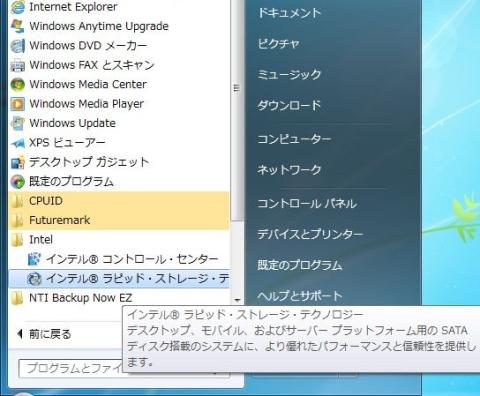Open ドキュメント from the right pane
Image resolution: width=480 pixels, height=396 pixels.
(x=289, y=13)
